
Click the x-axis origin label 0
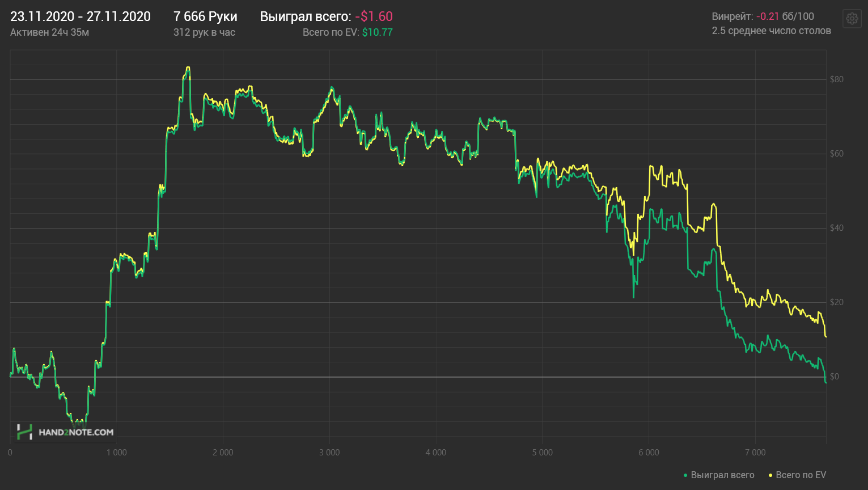(x=10, y=453)
